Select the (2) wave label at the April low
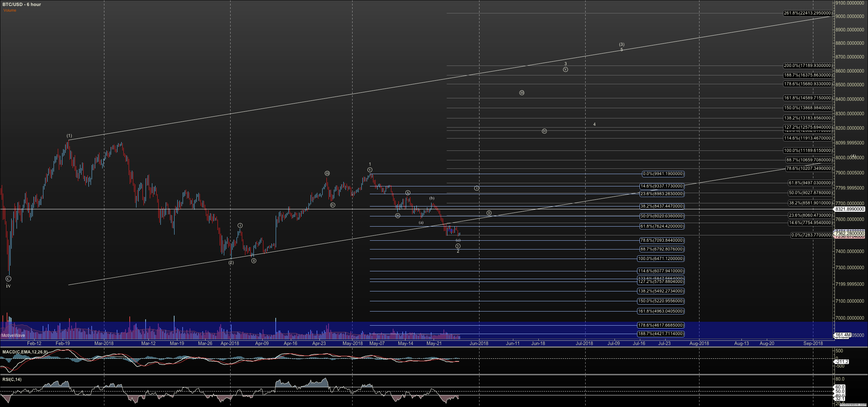Image resolution: width=868 pixels, height=407 pixels. point(231,263)
